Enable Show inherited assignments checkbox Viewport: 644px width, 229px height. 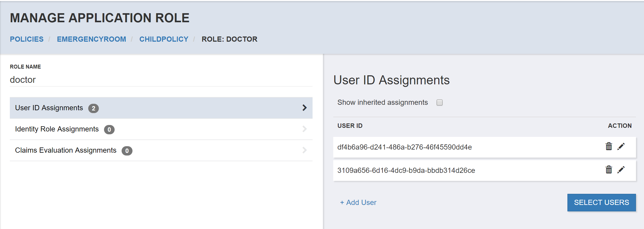[440, 102]
